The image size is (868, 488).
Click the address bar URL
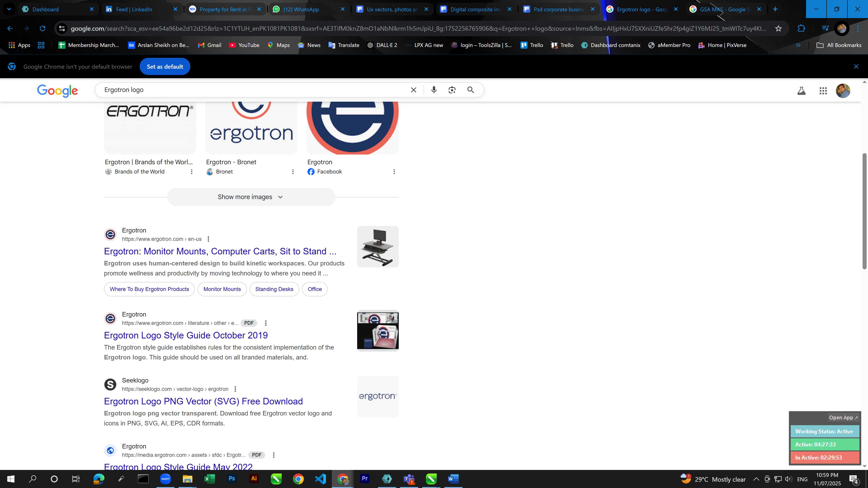pos(418,29)
